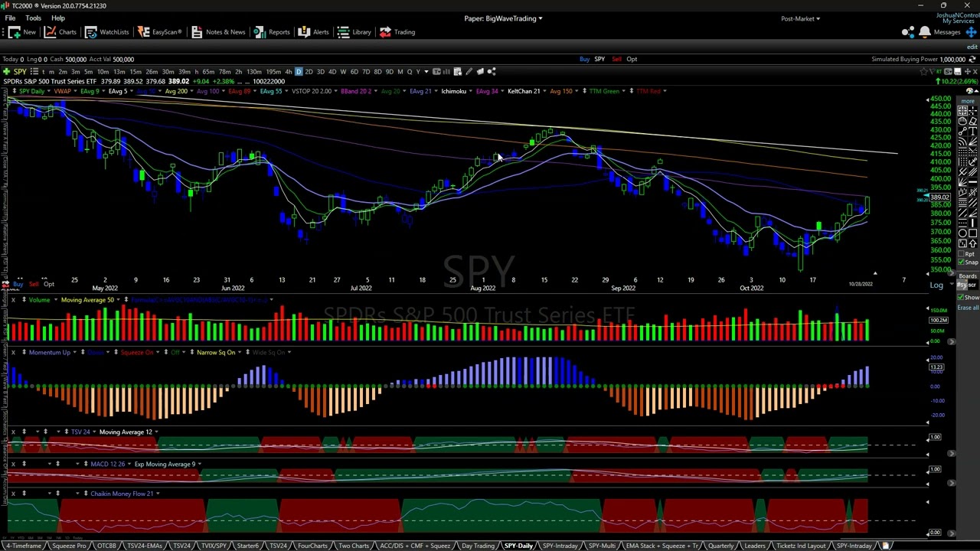Switch to the 65m timeframe
Image resolution: width=980 pixels, height=551 pixels.
pos(208,71)
